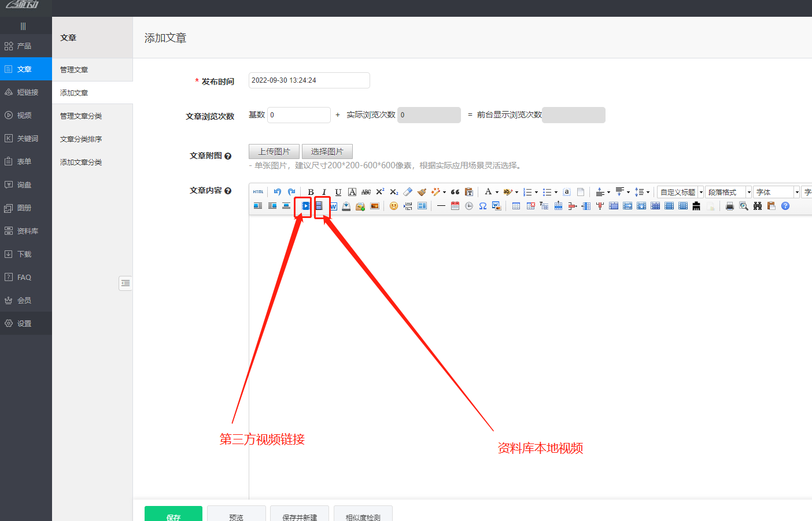Click the 上传图片 upload image button
The image size is (812, 521).
(274, 151)
